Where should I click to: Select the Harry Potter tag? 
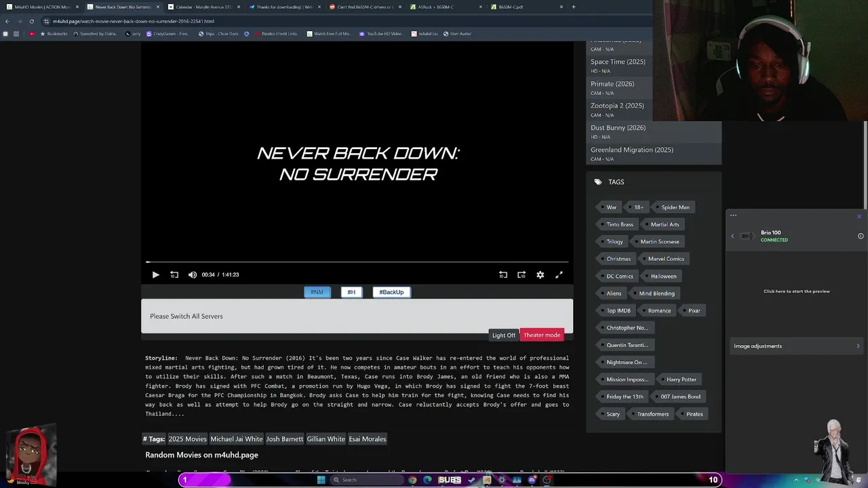(x=681, y=380)
